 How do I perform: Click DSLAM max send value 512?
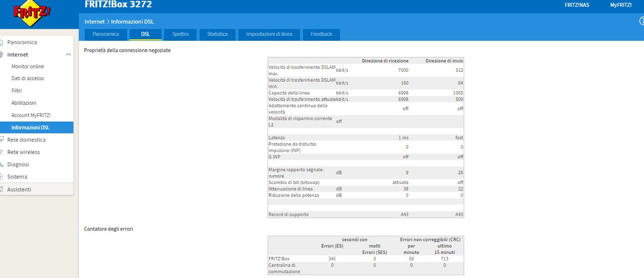click(459, 70)
